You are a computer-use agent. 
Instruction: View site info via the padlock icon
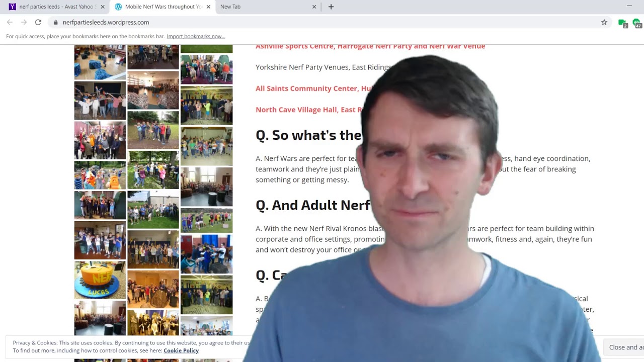click(x=55, y=22)
